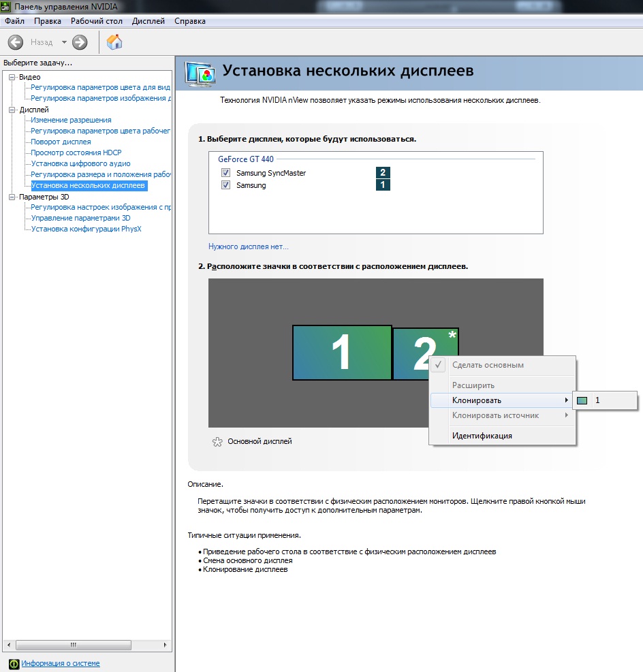Screen dimensions: 643x672
Task: Click the multiple displays header icon
Action: [200, 74]
